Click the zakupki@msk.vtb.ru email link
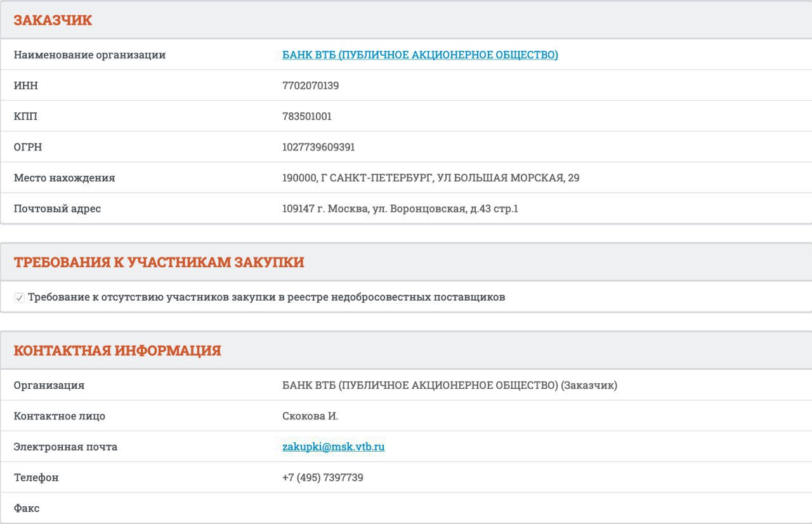Viewport: 812px width, 524px height. click(333, 447)
